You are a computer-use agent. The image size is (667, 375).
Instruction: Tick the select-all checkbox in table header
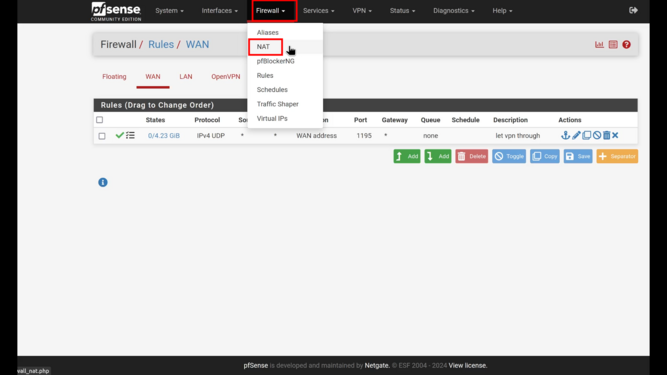(x=100, y=120)
